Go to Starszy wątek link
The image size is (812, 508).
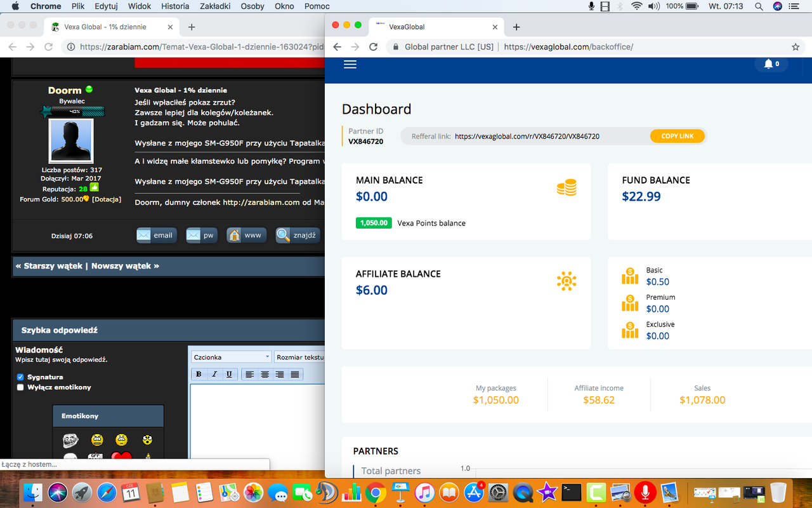51,266
